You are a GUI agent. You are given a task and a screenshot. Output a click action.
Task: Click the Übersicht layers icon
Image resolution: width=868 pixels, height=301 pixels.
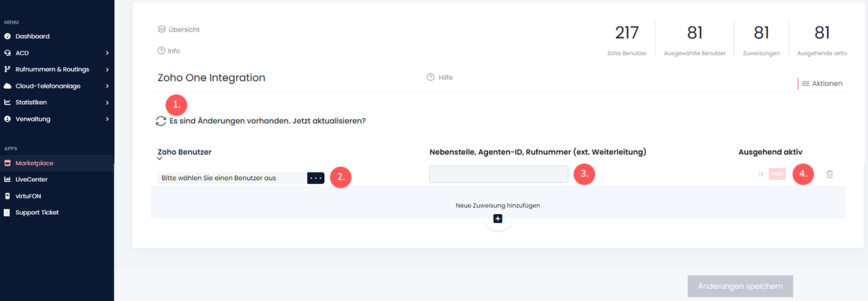[x=161, y=29]
